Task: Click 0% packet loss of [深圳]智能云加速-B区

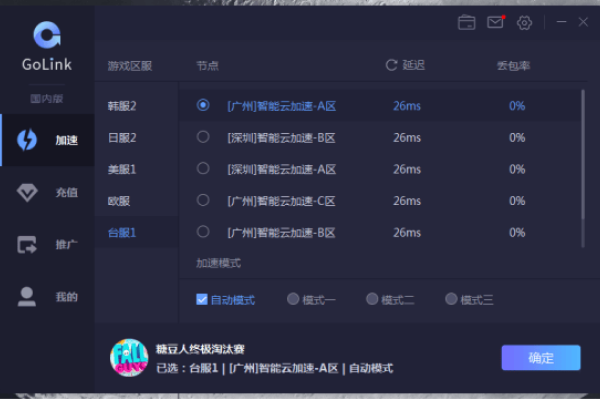Action: pos(517,138)
